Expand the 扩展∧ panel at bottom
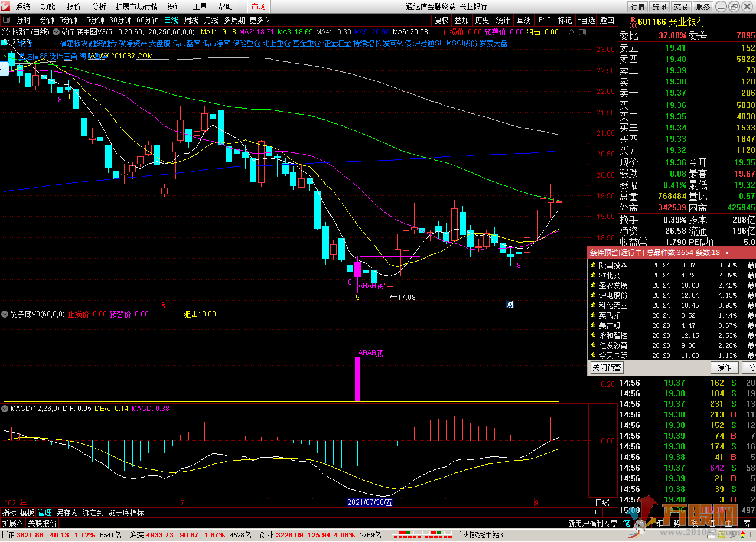 pyautogui.click(x=12, y=523)
